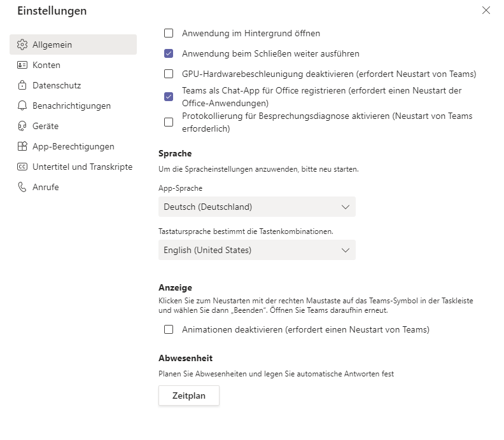Click the CC icon for Untertitel und Transkripte

[x=22, y=167]
